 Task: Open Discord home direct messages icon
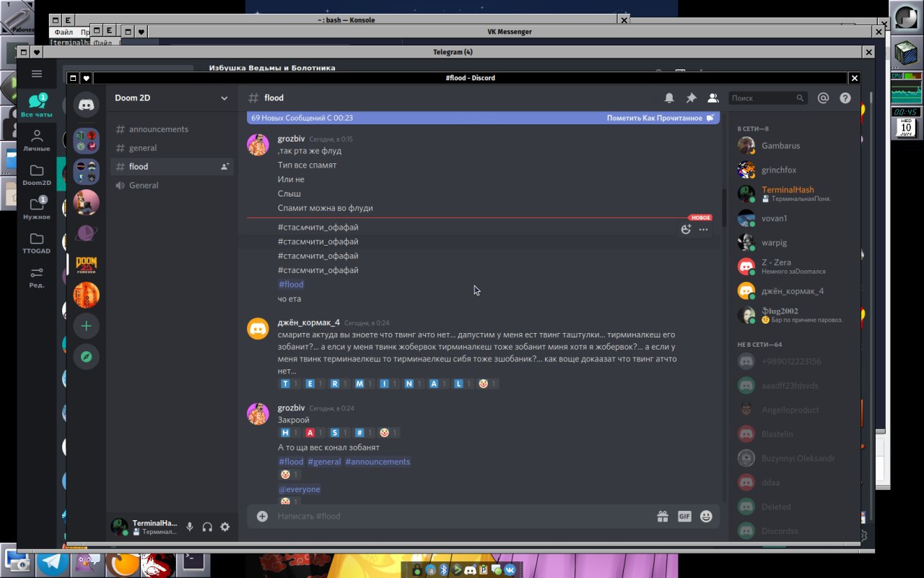click(87, 105)
